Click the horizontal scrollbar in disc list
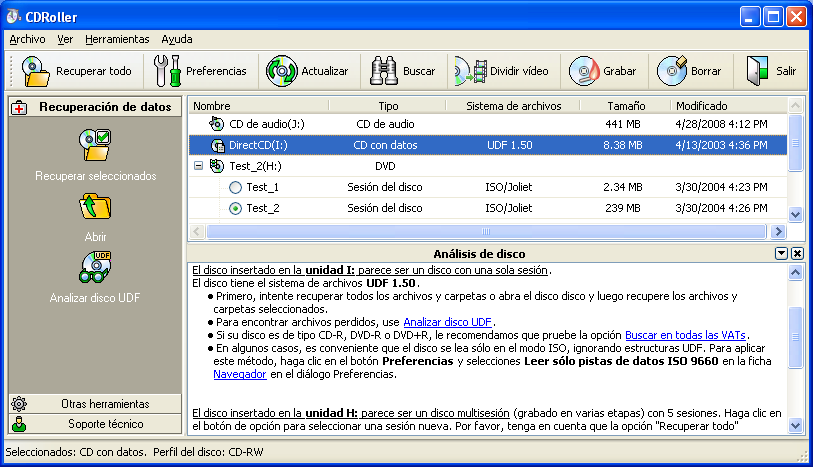The height and width of the screenshot is (467, 813). click(x=488, y=231)
